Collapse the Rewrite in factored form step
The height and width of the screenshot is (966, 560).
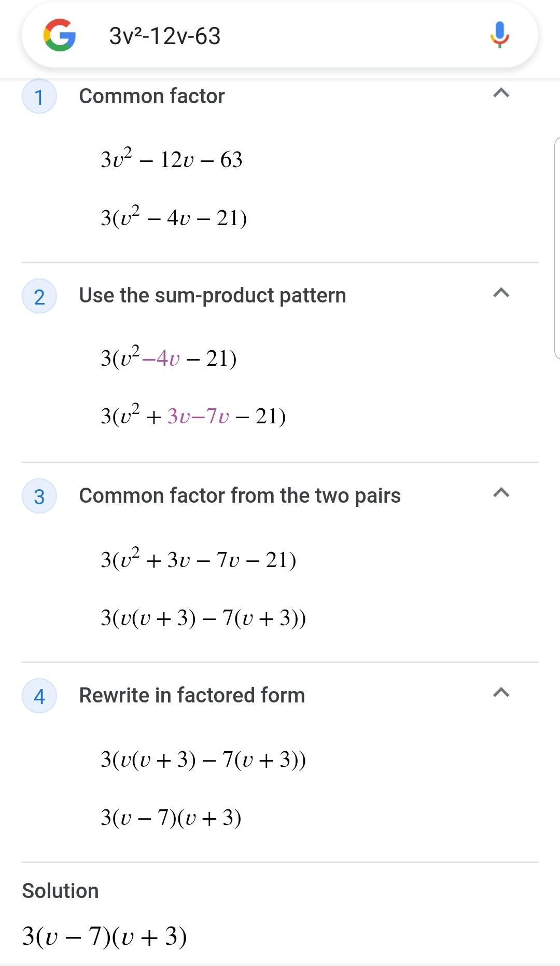(501, 693)
